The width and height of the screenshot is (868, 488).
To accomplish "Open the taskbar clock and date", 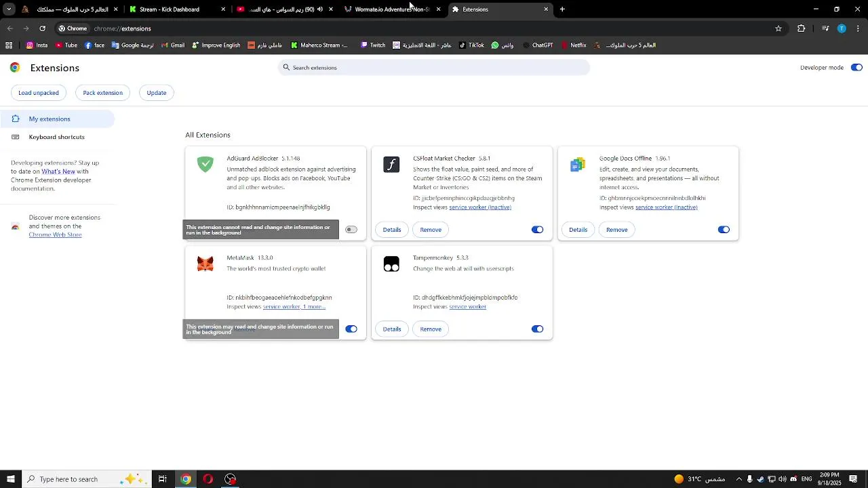I will 829,479.
